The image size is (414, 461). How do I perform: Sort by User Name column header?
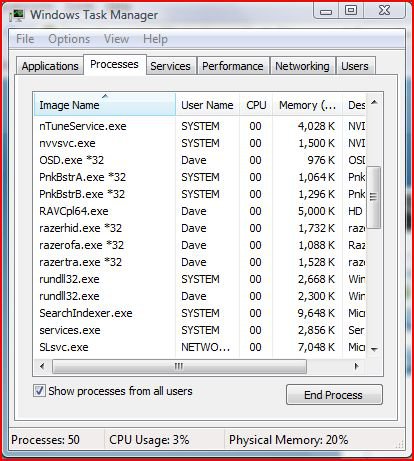point(207,105)
